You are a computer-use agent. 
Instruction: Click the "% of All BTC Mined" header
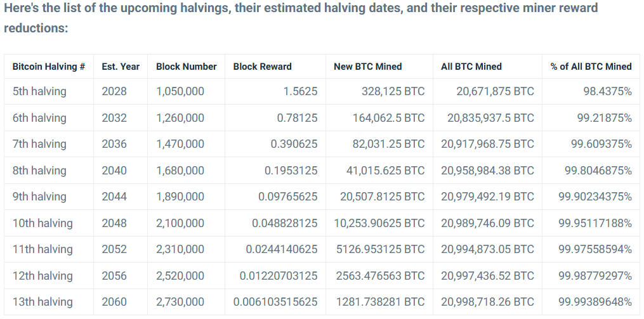[591, 67]
